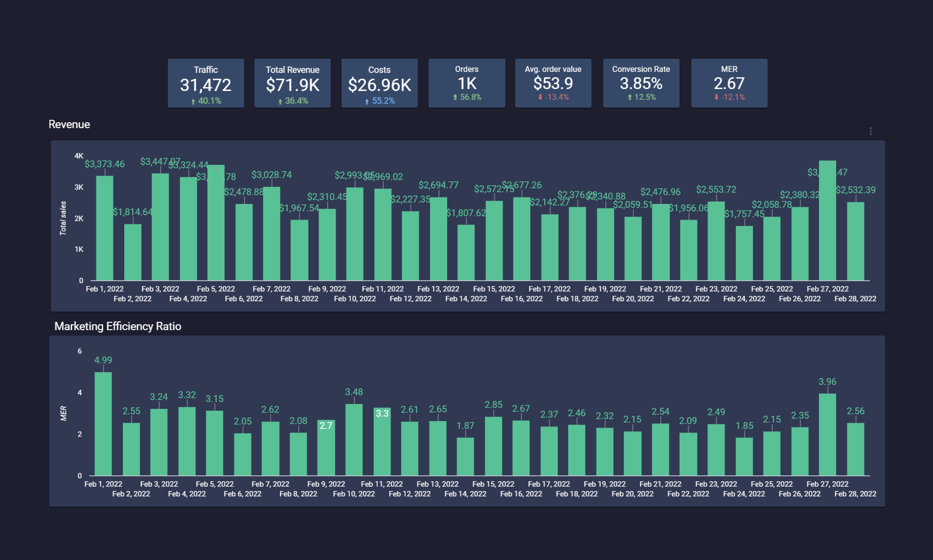Click the Total Revenue scorecard $71.9K
Screen dimensions: 933x560
[x=293, y=83]
